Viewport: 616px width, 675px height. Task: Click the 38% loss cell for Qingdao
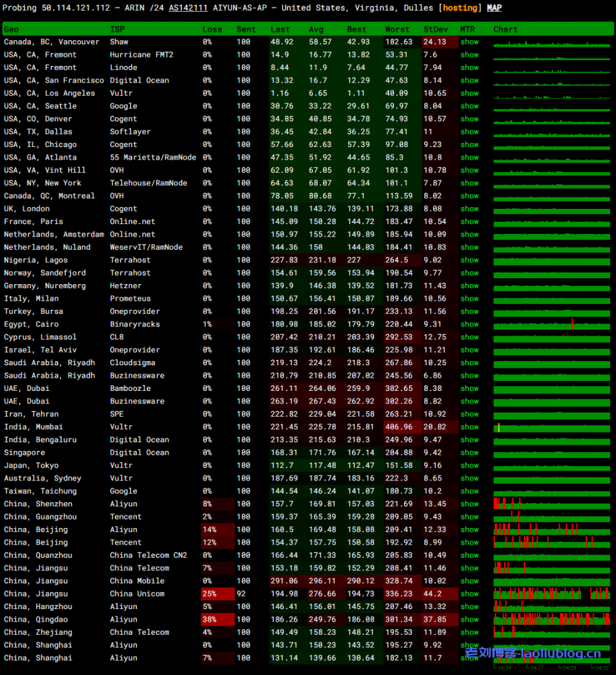210,620
